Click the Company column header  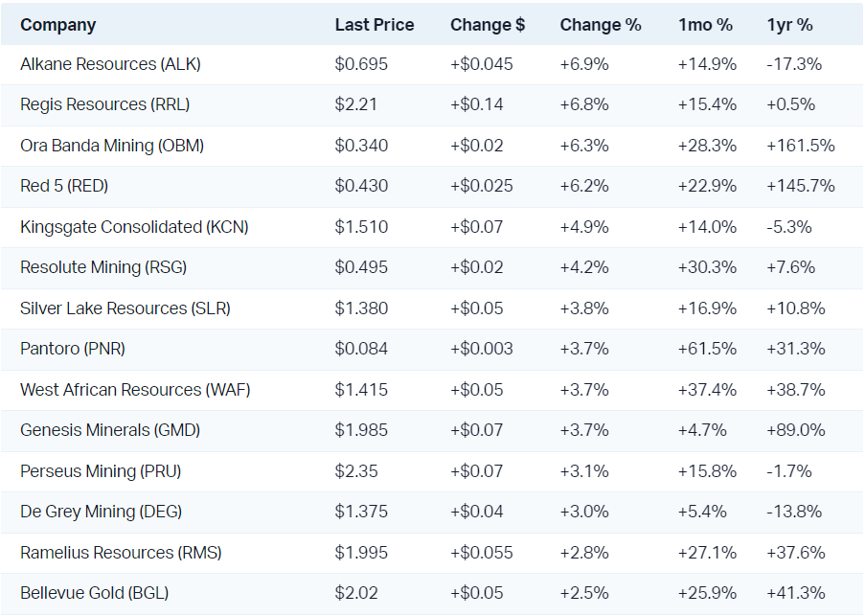point(58,25)
